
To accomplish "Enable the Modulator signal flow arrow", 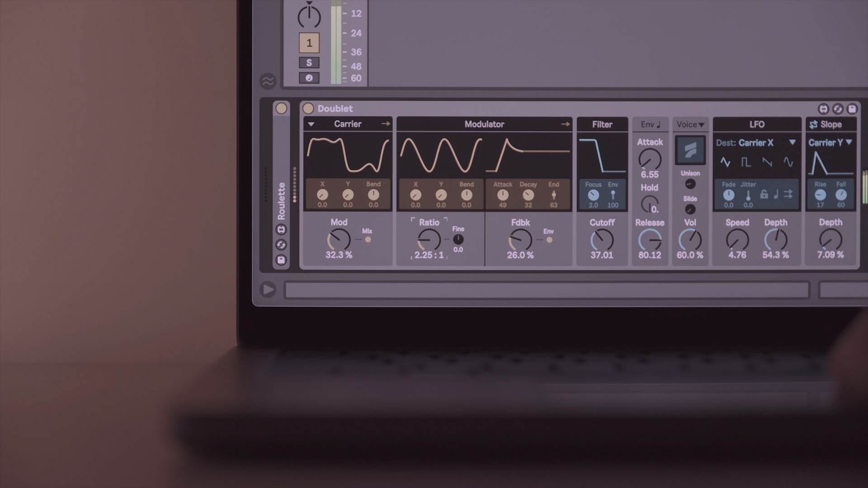I will 565,124.
